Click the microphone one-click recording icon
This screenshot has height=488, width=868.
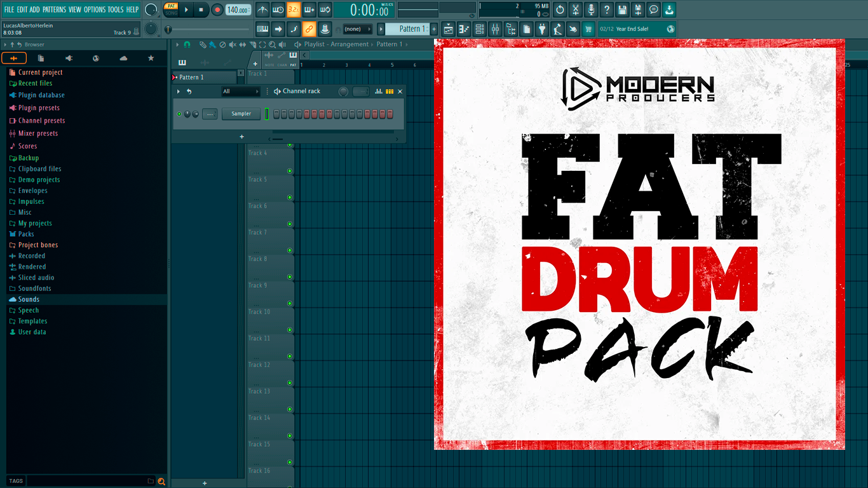click(x=591, y=10)
